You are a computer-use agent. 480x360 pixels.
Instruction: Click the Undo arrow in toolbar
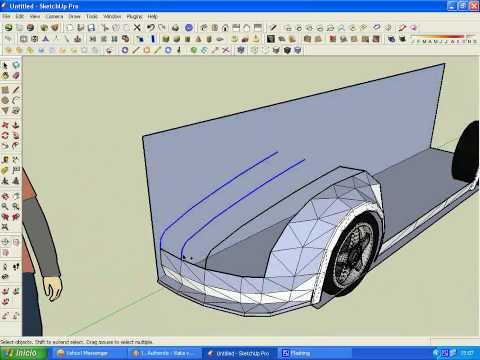(151, 28)
